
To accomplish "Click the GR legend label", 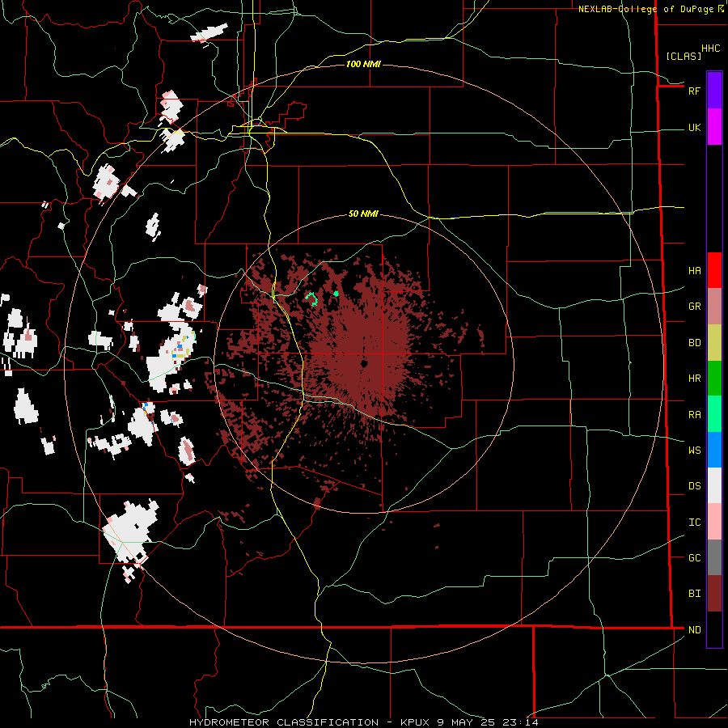I will [694, 307].
